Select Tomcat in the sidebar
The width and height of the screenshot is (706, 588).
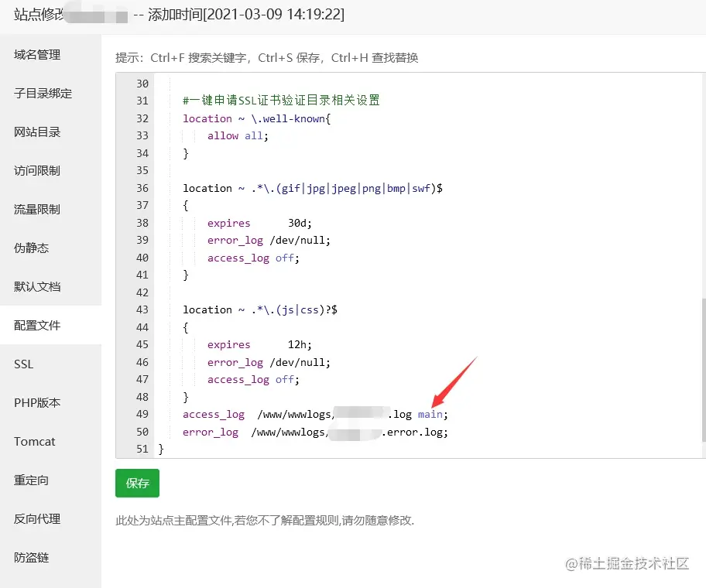coord(35,442)
